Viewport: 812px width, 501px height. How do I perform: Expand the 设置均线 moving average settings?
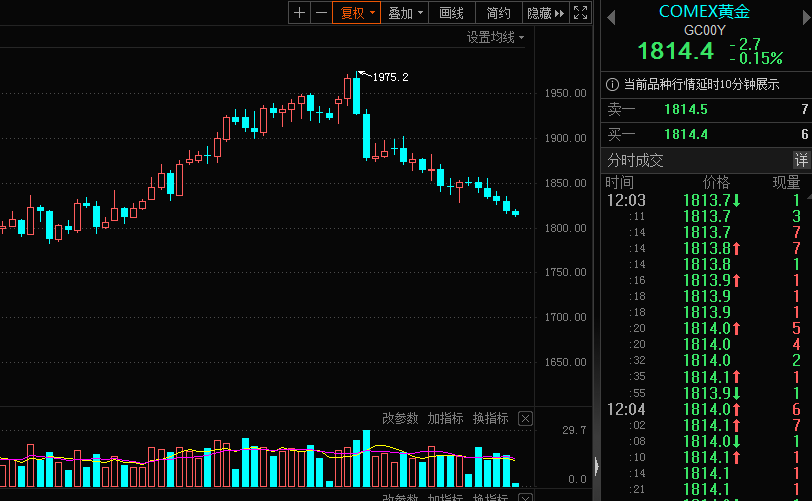click(495, 37)
